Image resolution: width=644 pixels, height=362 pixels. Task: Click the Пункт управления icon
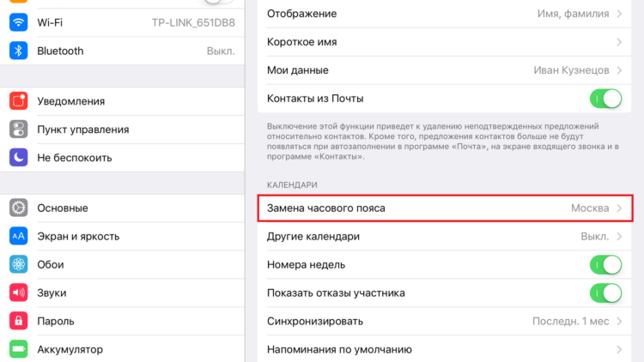[x=19, y=130]
